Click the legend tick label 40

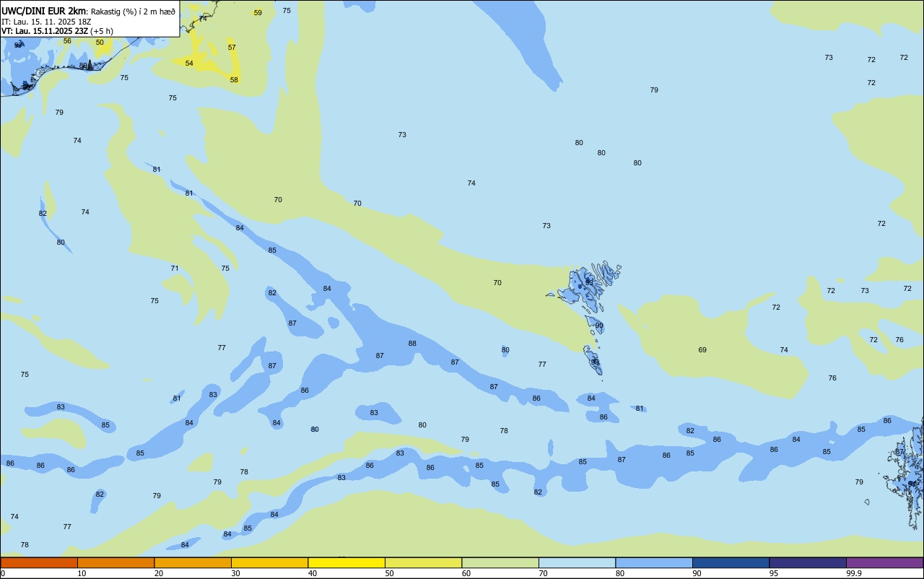pos(313,573)
